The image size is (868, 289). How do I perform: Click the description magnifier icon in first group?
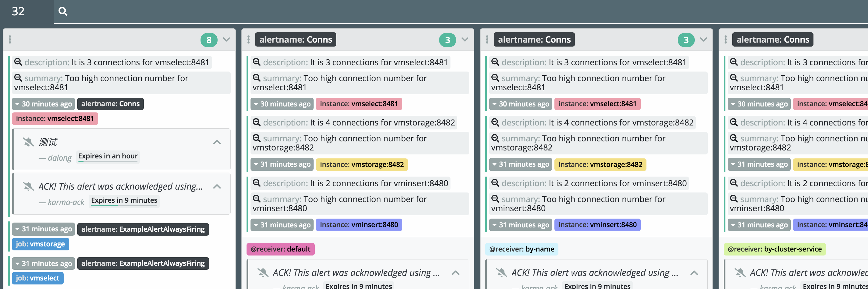click(18, 62)
